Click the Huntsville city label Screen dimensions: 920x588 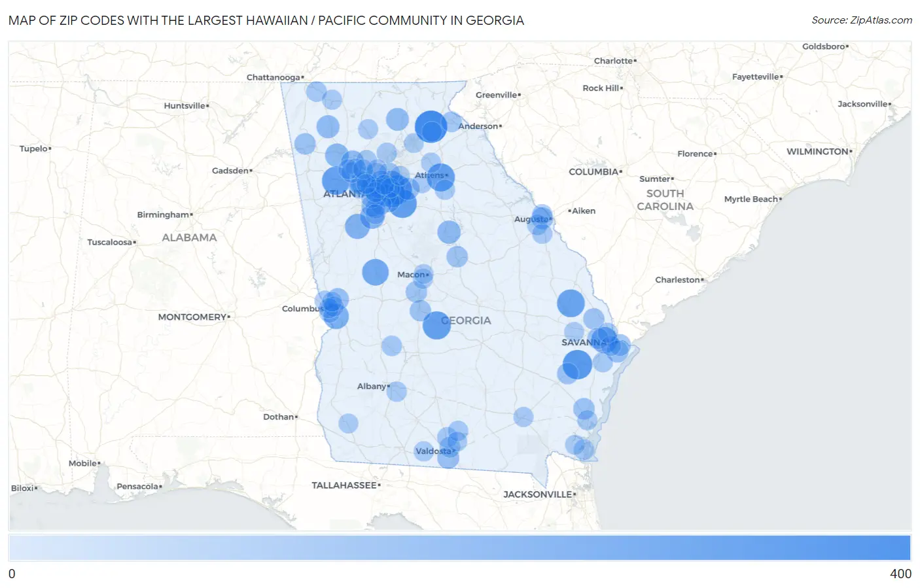tap(185, 105)
